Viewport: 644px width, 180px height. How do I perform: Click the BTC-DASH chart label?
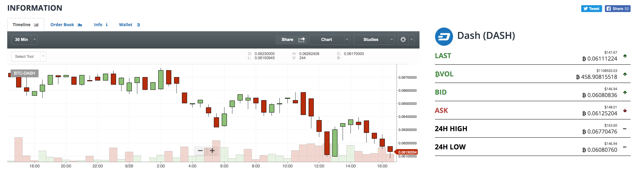click(25, 73)
